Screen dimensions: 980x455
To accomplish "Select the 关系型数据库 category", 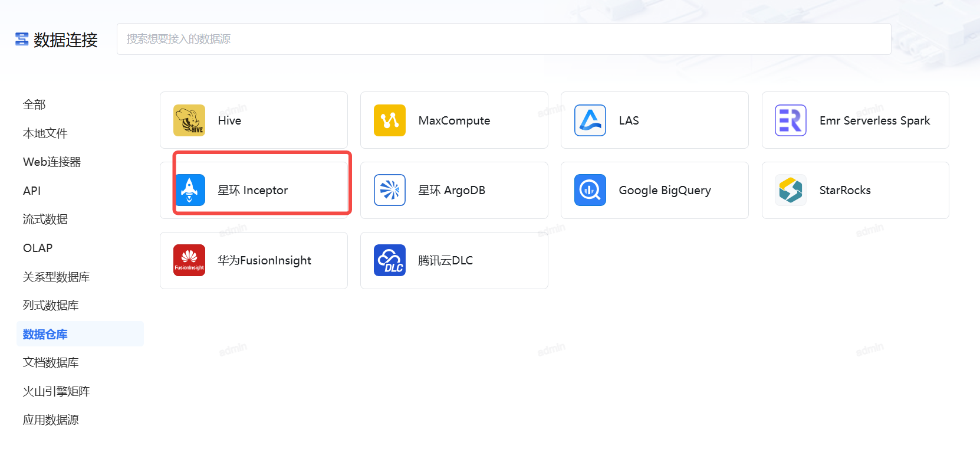I will coord(57,277).
